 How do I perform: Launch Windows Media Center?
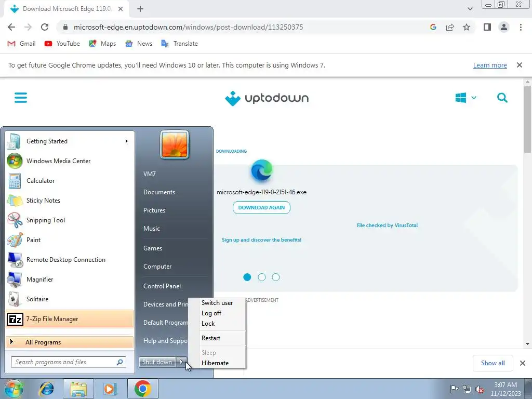click(x=70, y=161)
